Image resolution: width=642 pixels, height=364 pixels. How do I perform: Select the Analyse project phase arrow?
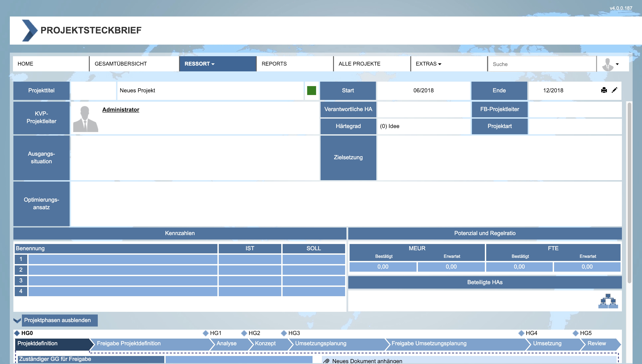click(x=227, y=343)
